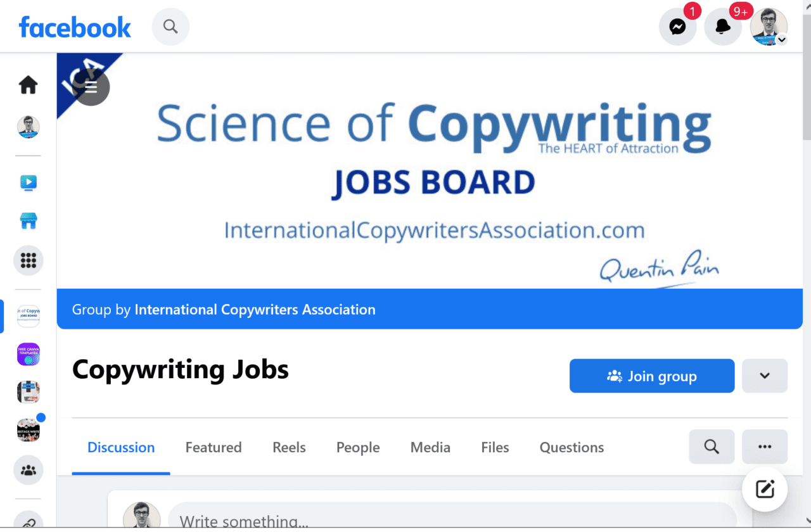Screen dimensions: 811x532
Task: Open search within the group via magnifier icon
Action: pyautogui.click(x=711, y=446)
